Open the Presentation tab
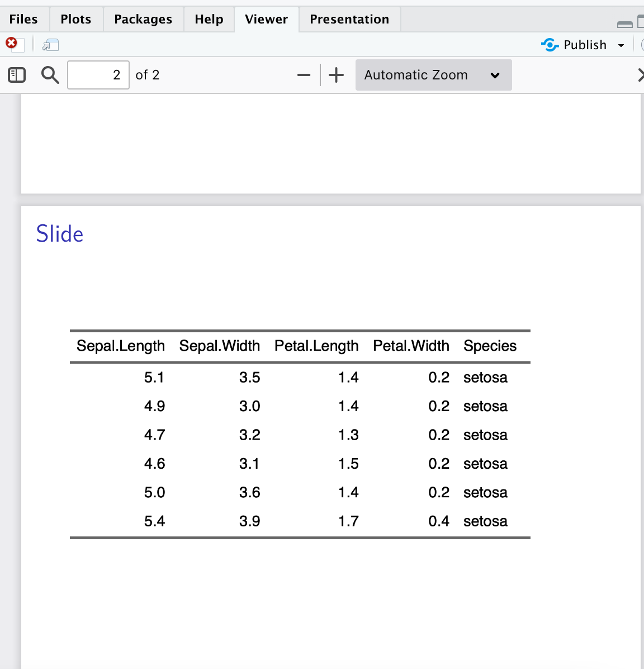This screenshot has width=644, height=669. pos(349,19)
